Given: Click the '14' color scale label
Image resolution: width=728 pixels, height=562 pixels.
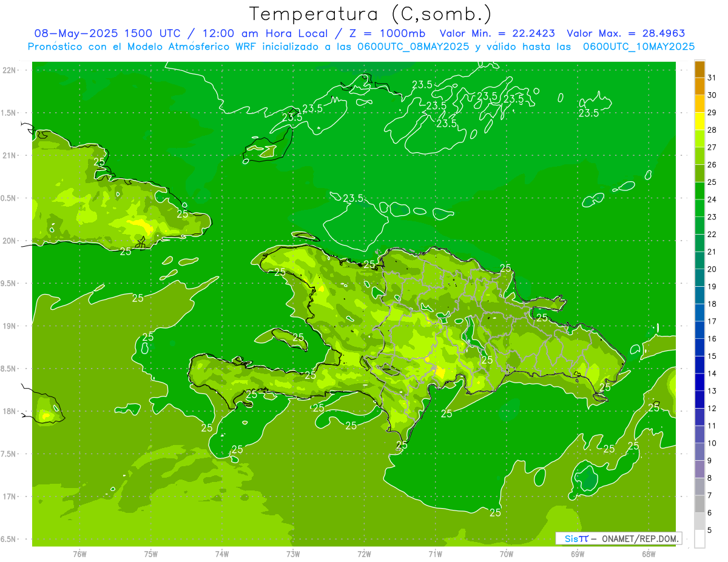Looking at the screenshot, I should [712, 373].
